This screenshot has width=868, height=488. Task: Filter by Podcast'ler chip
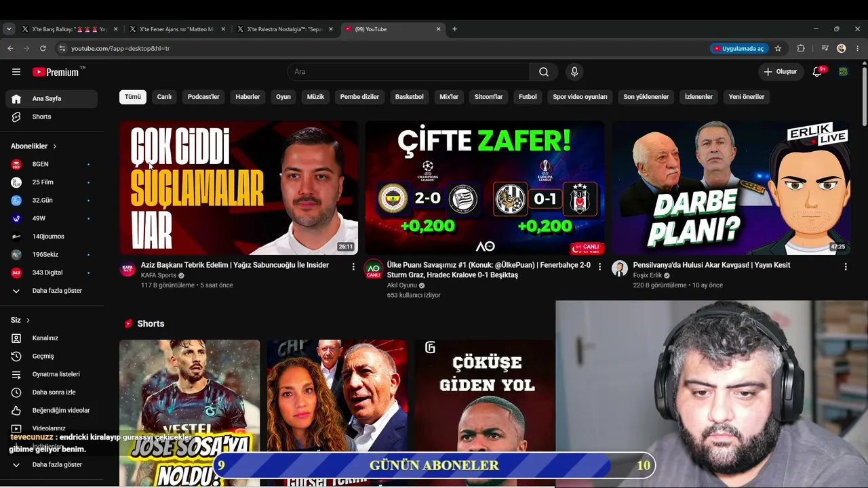(x=203, y=97)
